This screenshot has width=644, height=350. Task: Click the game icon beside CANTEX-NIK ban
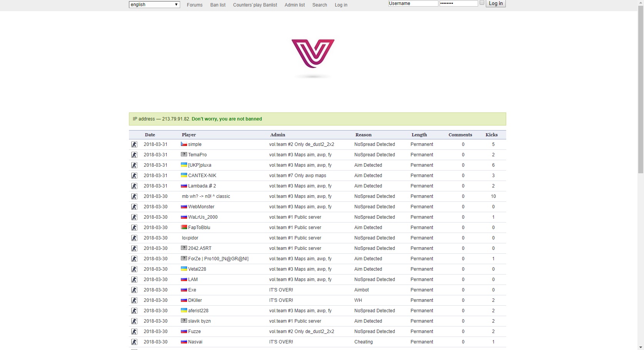pos(134,176)
